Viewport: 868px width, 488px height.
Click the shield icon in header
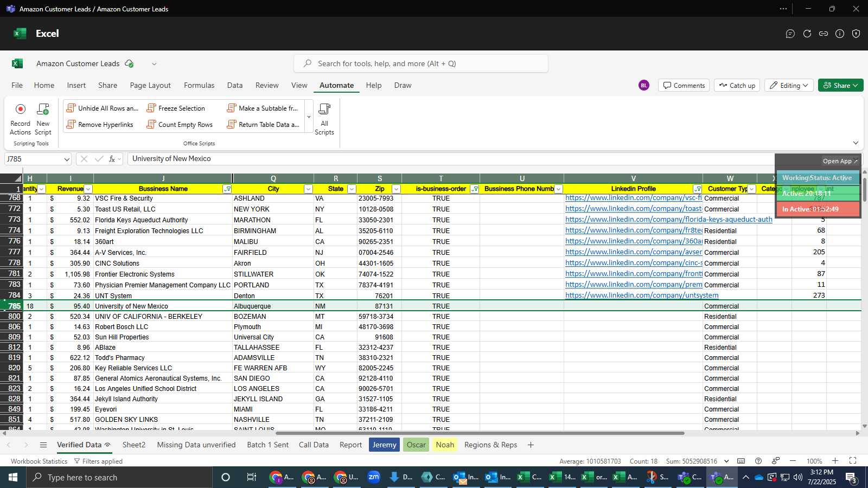click(856, 34)
